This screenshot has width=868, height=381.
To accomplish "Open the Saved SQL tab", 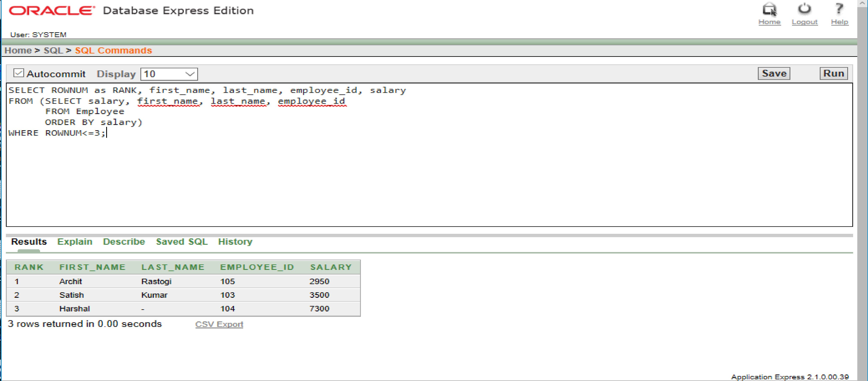I will point(182,242).
